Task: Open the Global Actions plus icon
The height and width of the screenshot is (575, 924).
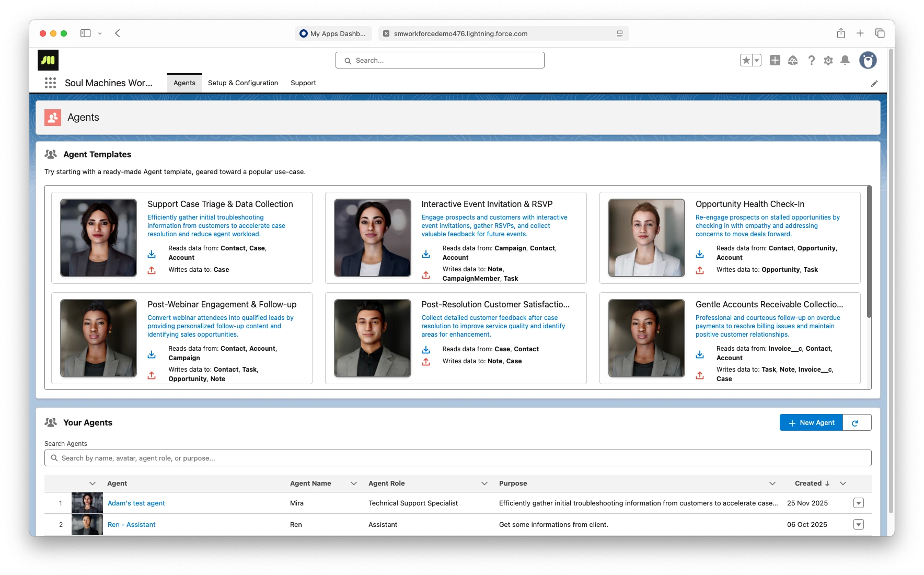Action: point(775,60)
